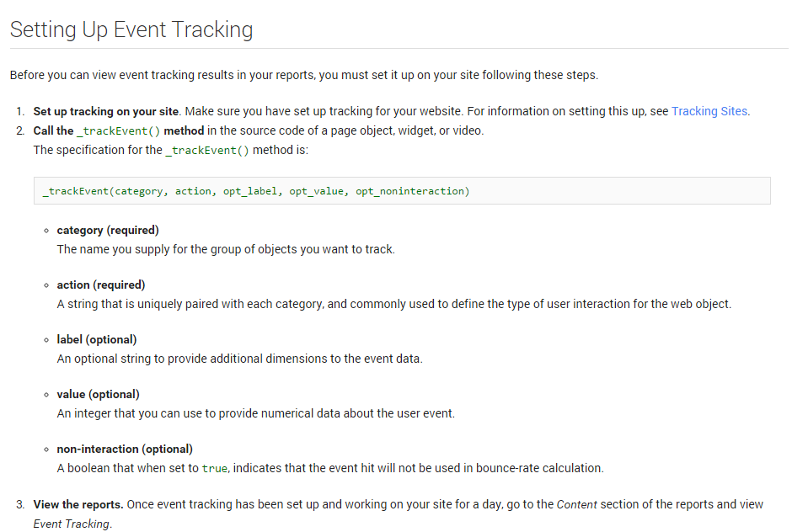This screenshot has height=532, width=792.
Task: Select the 'label (optional)' parameter name
Action: pyautogui.click(x=97, y=339)
